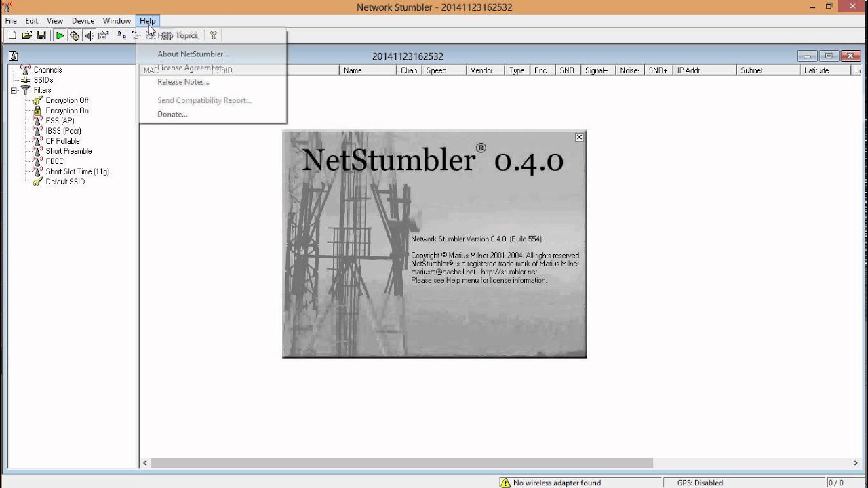Click the 'GPS: Disabled' status text
The image size is (868, 488).
(x=700, y=483)
